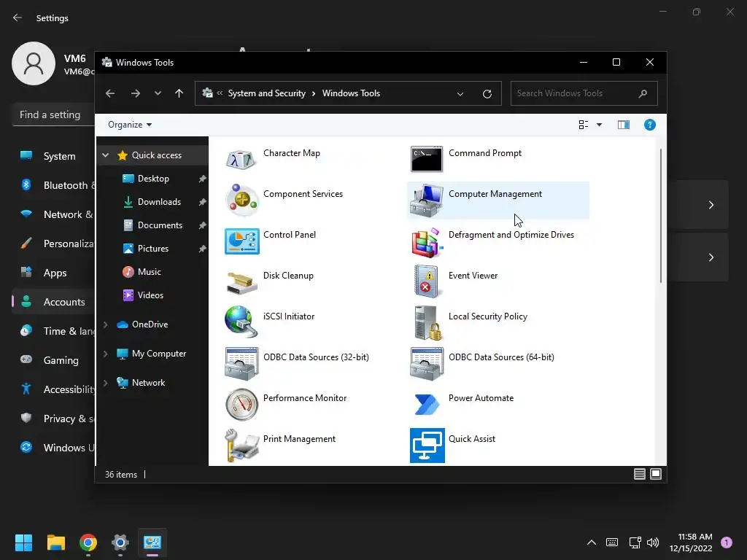The height and width of the screenshot is (560, 747).
Task: Refresh the Windows Tools folder
Action: [x=487, y=94]
